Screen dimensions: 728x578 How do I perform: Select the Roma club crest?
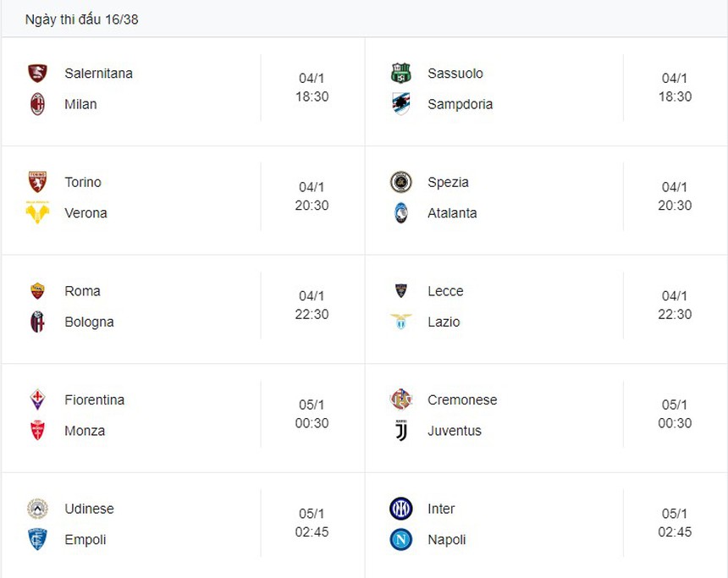coord(37,291)
